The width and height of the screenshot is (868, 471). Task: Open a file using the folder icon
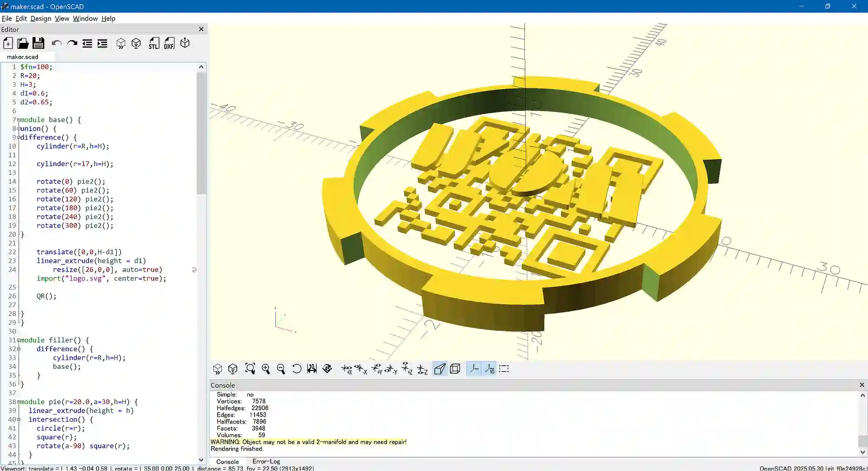(x=23, y=43)
